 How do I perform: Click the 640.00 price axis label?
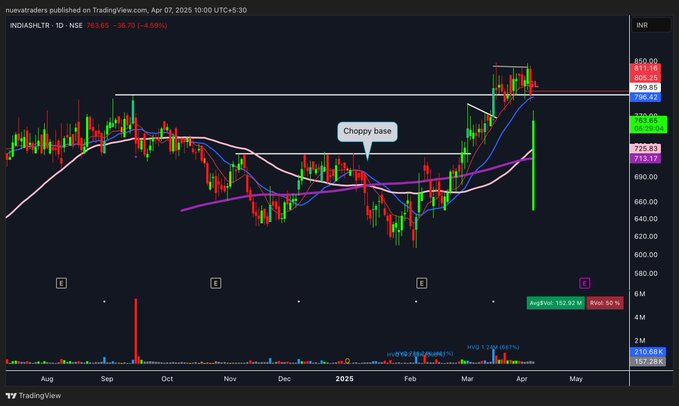(646, 219)
